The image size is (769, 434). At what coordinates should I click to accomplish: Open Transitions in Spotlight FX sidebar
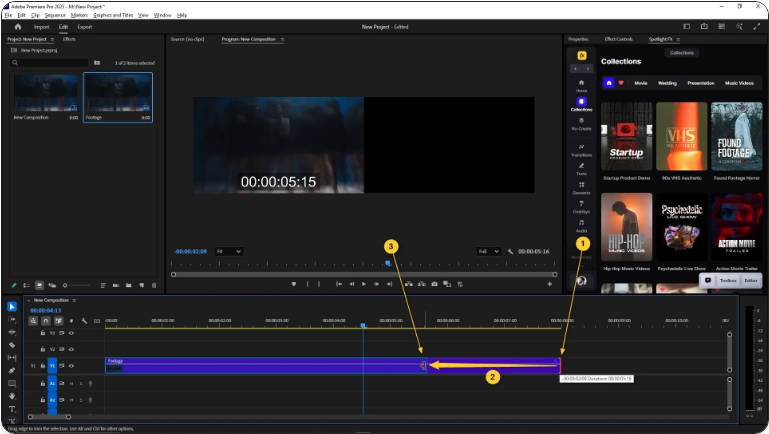point(581,150)
